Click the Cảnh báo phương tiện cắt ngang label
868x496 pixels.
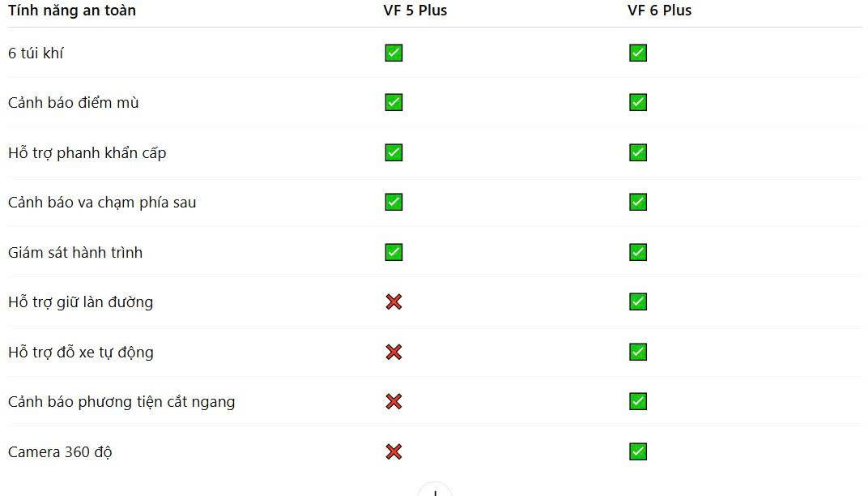coord(121,402)
